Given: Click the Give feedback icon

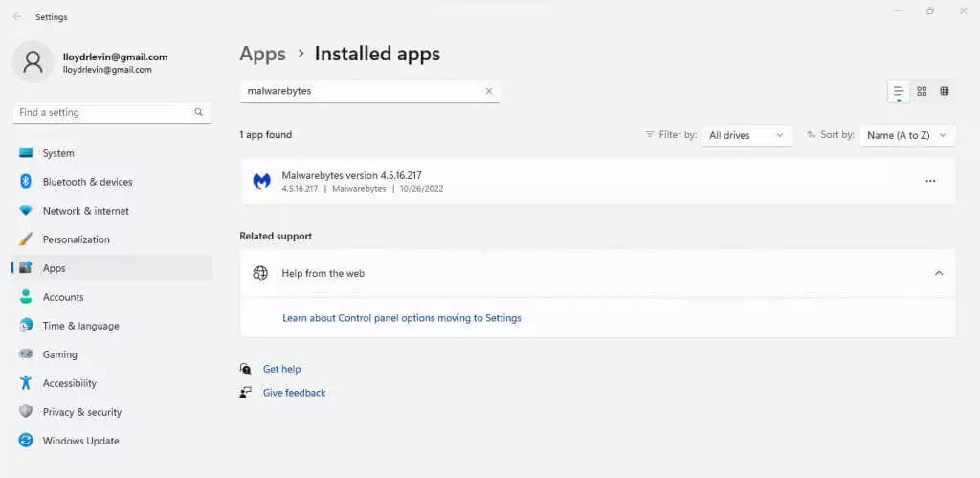Looking at the screenshot, I should pos(246,393).
